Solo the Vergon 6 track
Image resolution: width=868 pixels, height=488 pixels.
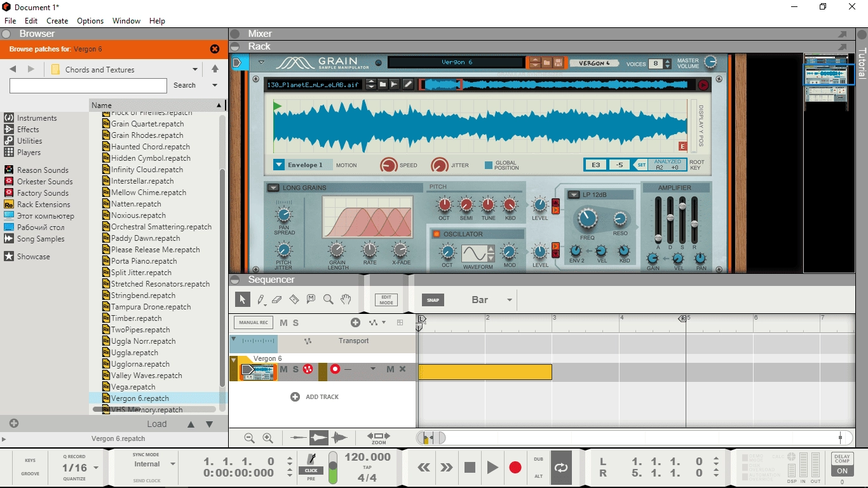coord(295,369)
